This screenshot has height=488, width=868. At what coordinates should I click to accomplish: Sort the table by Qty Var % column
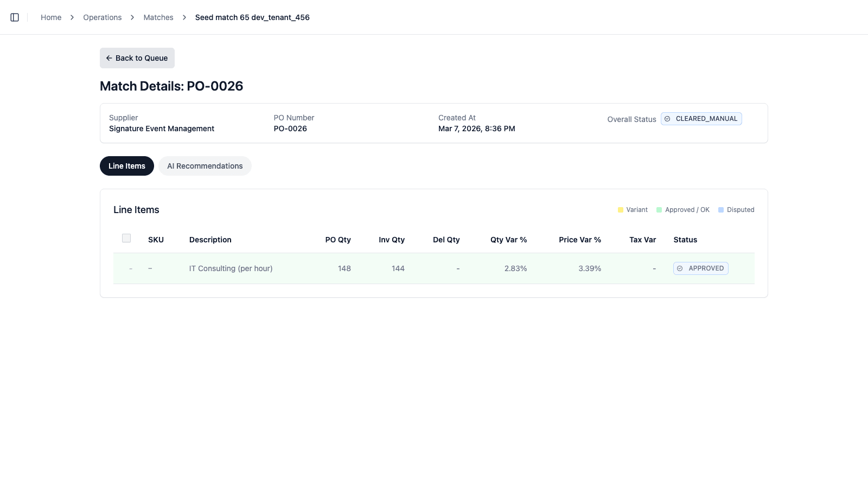[x=508, y=240]
